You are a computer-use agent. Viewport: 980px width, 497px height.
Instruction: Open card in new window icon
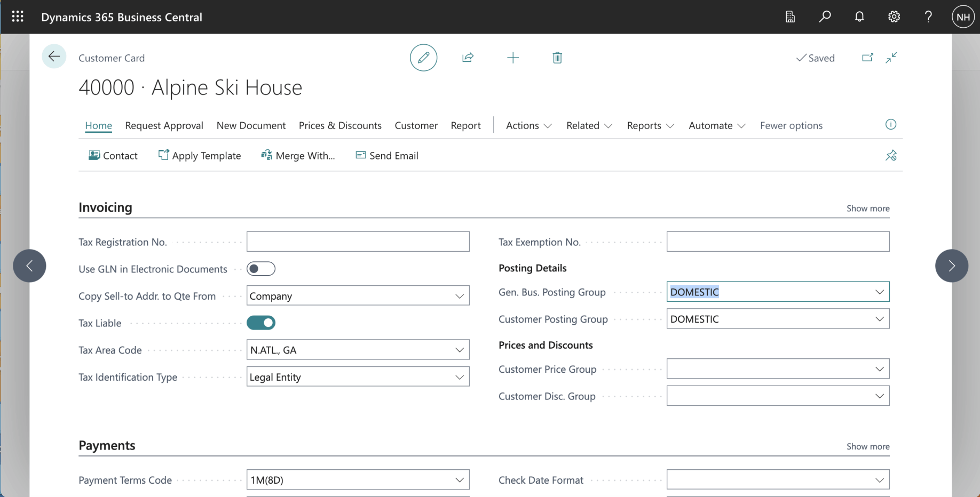(867, 58)
